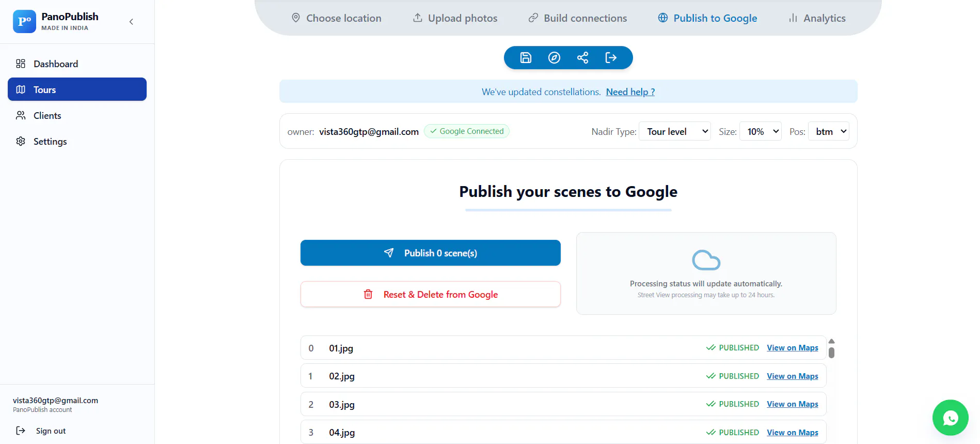Click the 03.jpg scene name
This screenshot has height=444, width=980.
tap(342, 405)
